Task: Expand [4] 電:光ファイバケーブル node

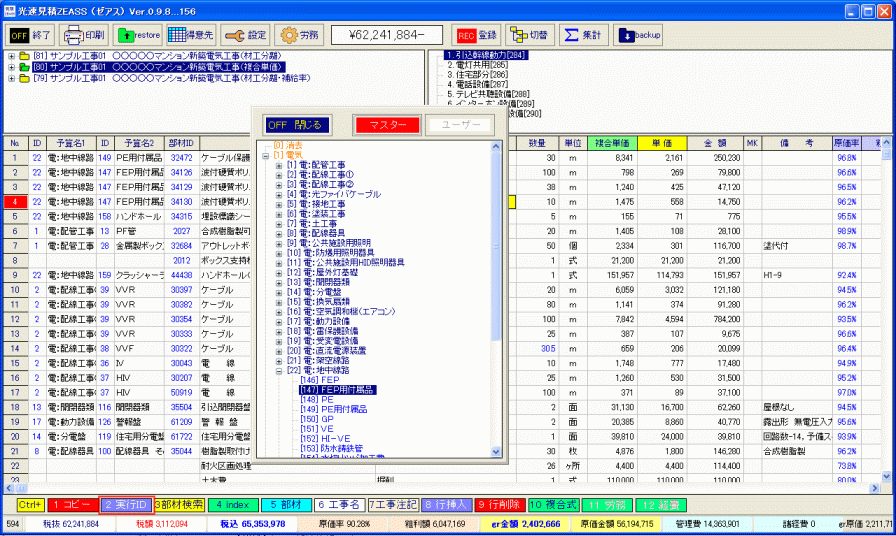Action: 279,194
